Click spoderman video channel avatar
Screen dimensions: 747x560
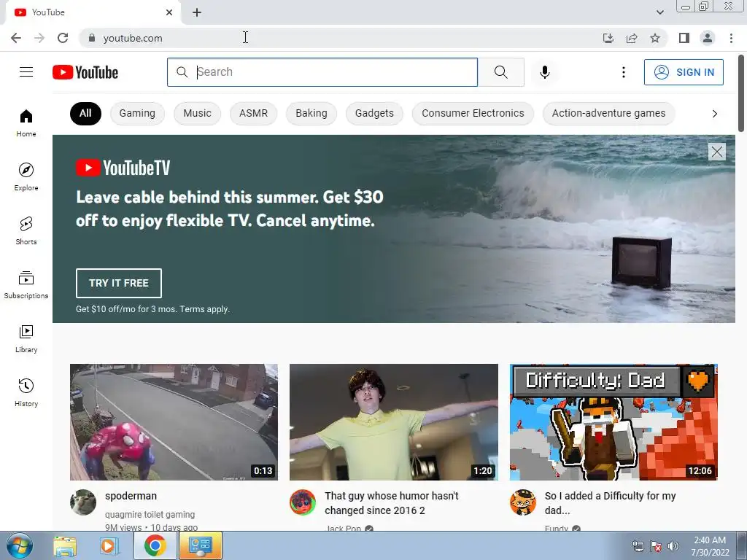(x=83, y=502)
